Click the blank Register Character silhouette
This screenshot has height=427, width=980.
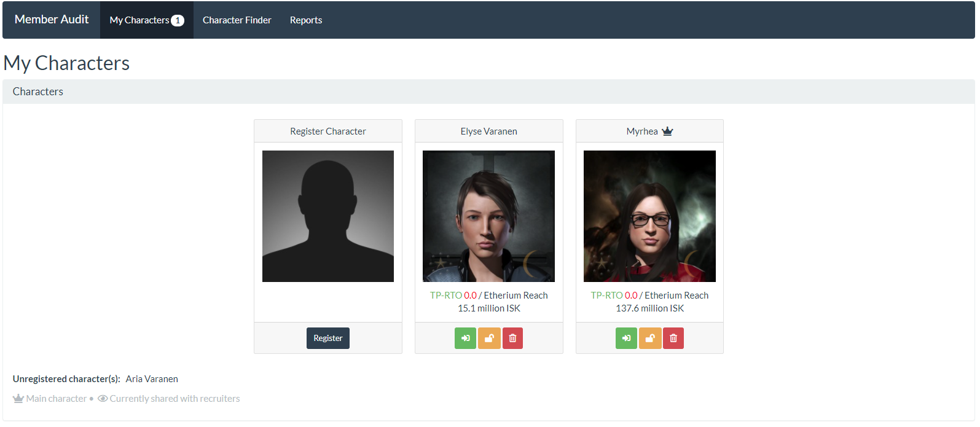point(328,216)
